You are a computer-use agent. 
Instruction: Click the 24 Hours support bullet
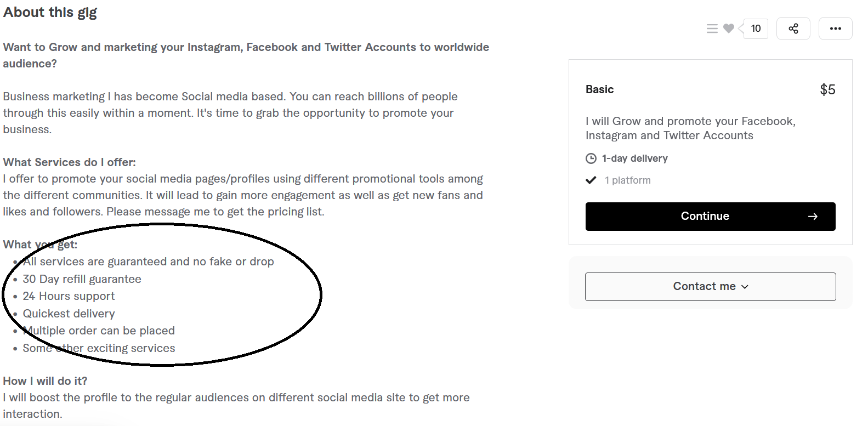coord(69,296)
